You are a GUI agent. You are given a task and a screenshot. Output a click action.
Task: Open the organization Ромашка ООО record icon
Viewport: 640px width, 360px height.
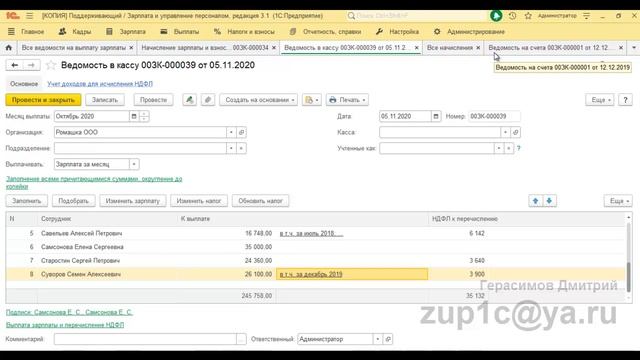[x=241, y=132]
